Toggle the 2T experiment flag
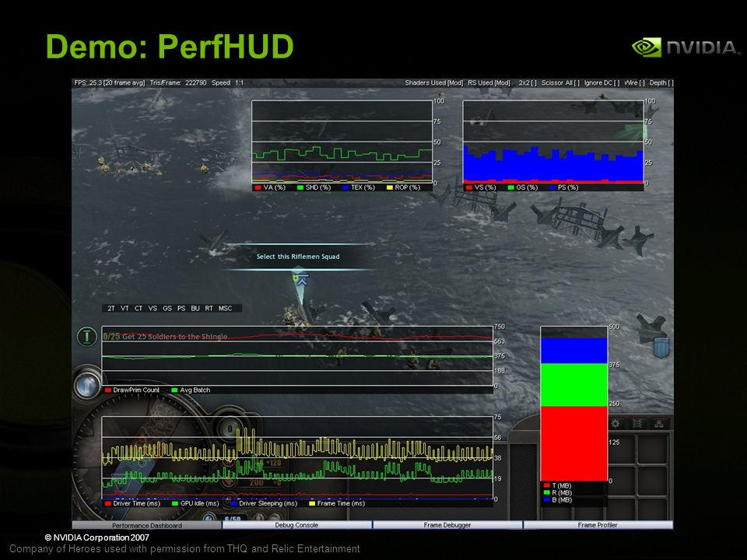Viewport: 747px width, 560px height. (x=111, y=309)
